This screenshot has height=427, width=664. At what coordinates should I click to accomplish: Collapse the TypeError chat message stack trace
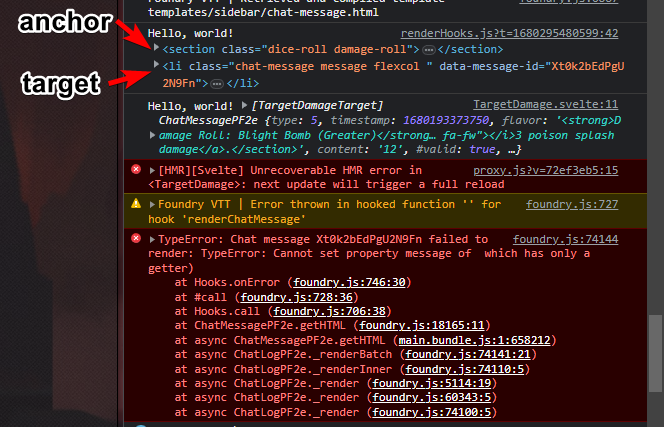(152, 239)
